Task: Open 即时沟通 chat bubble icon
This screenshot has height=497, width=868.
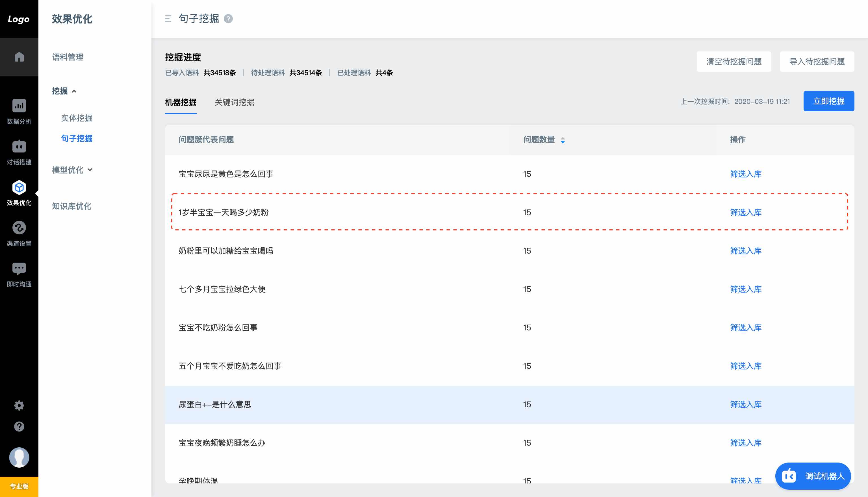Action: 19,268
